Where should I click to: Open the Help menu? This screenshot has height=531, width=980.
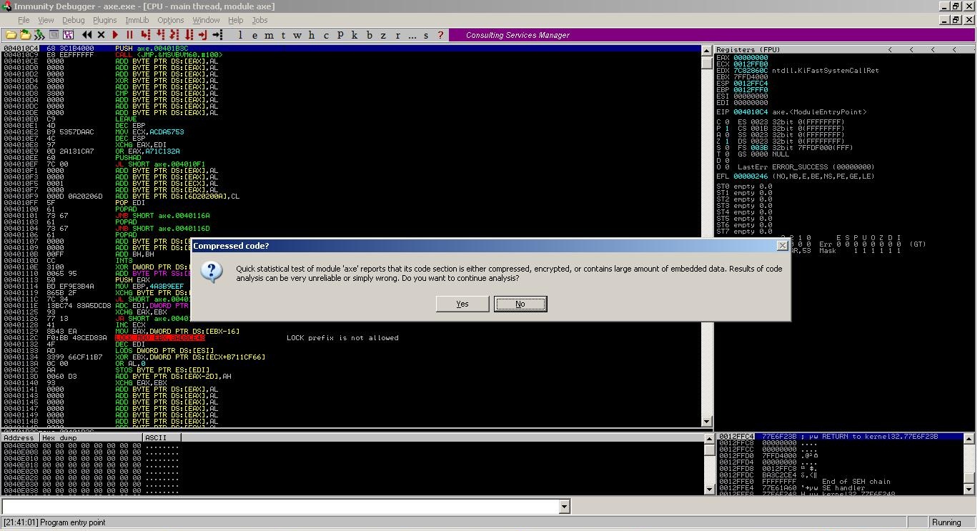point(235,20)
